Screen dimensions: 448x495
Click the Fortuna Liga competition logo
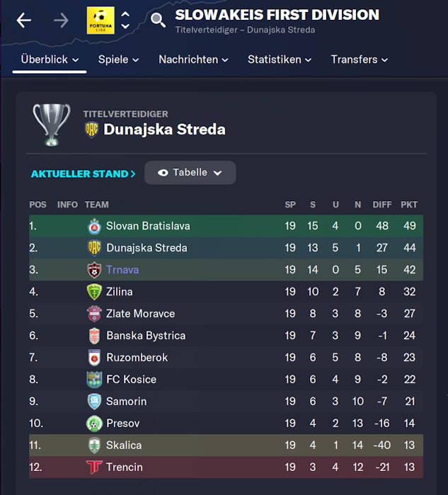[100, 21]
